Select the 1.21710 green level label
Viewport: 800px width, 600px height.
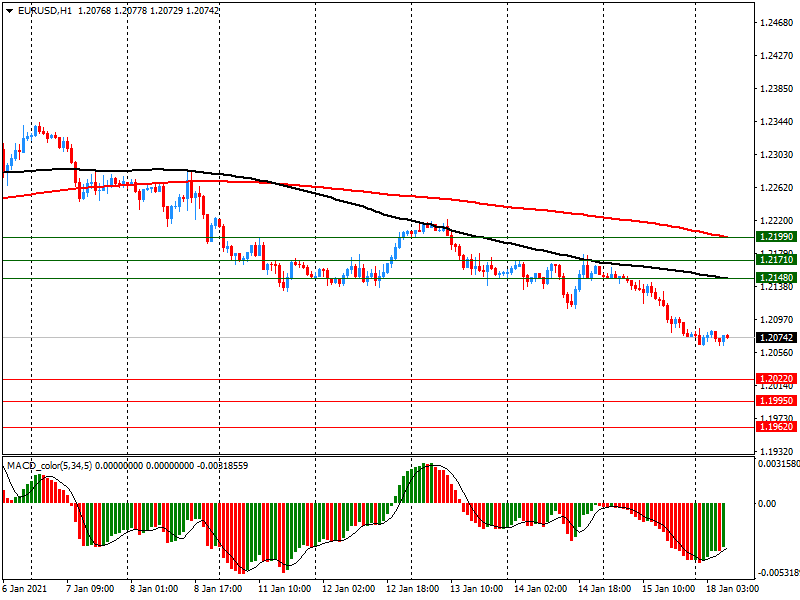[776, 260]
